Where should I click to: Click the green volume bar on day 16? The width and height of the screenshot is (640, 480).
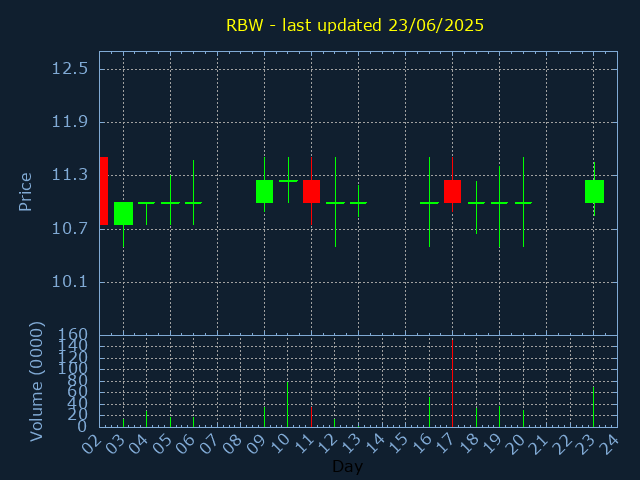coord(429,412)
